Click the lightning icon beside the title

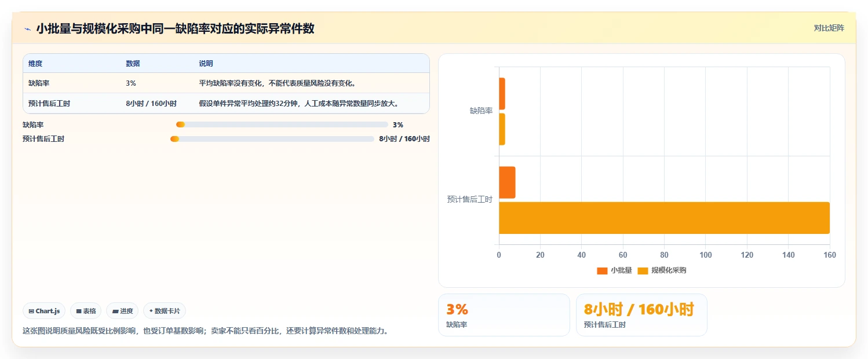click(x=27, y=28)
